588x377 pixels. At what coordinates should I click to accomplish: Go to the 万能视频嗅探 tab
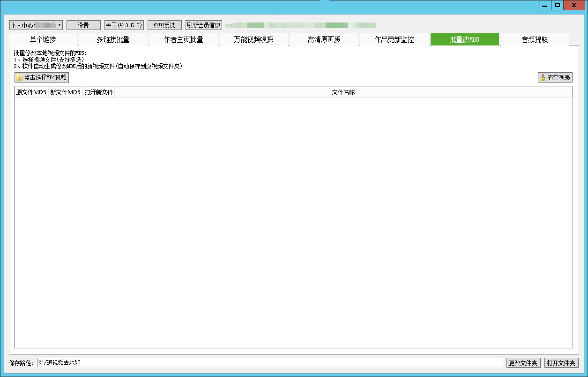[253, 40]
